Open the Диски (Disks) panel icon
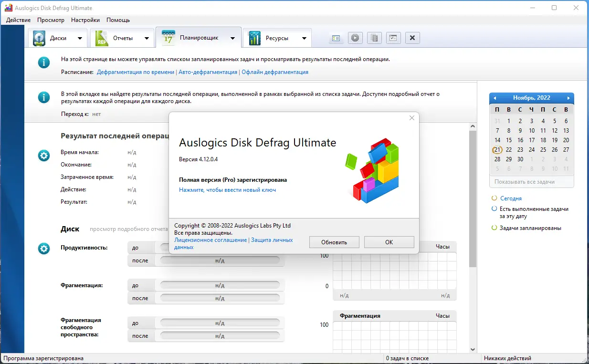This screenshot has height=364, width=589. click(x=38, y=37)
